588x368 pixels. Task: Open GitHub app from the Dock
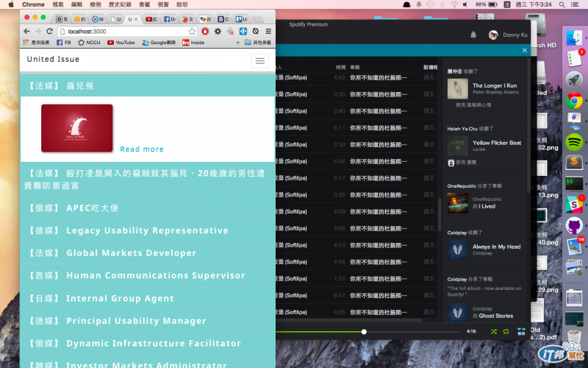(x=574, y=226)
